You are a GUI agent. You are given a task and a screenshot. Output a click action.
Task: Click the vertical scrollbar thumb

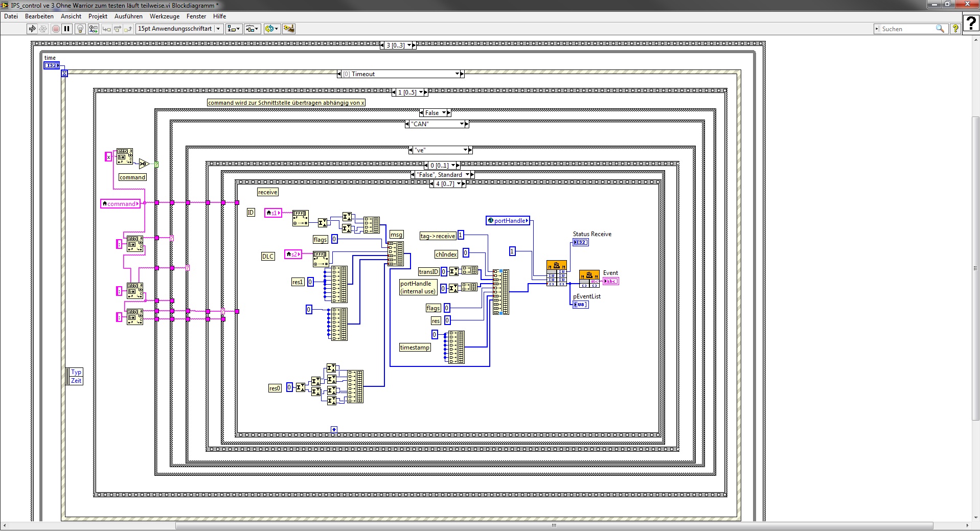976,269
